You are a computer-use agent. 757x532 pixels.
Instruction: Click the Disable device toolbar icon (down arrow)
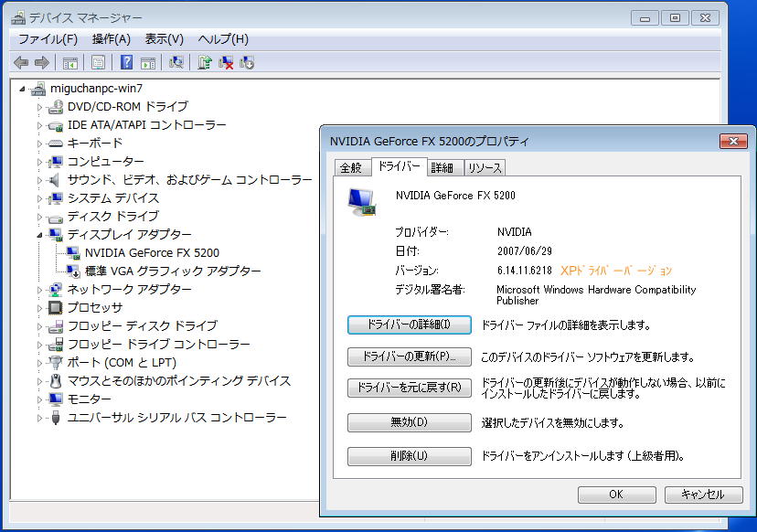247,62
